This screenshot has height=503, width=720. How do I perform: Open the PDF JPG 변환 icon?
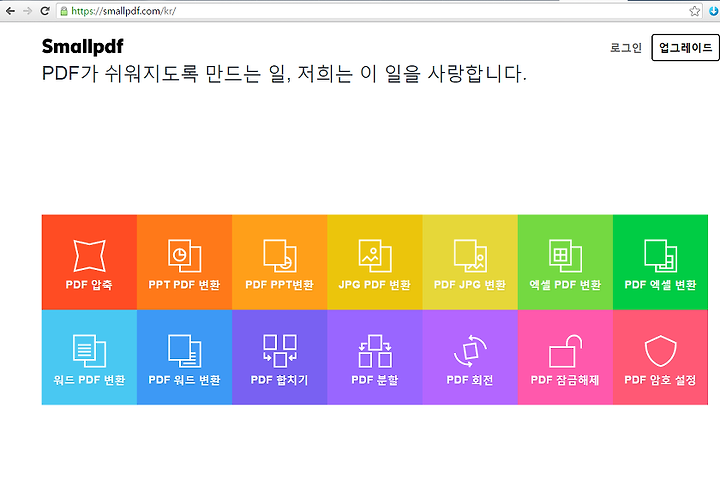click(470, 256)
